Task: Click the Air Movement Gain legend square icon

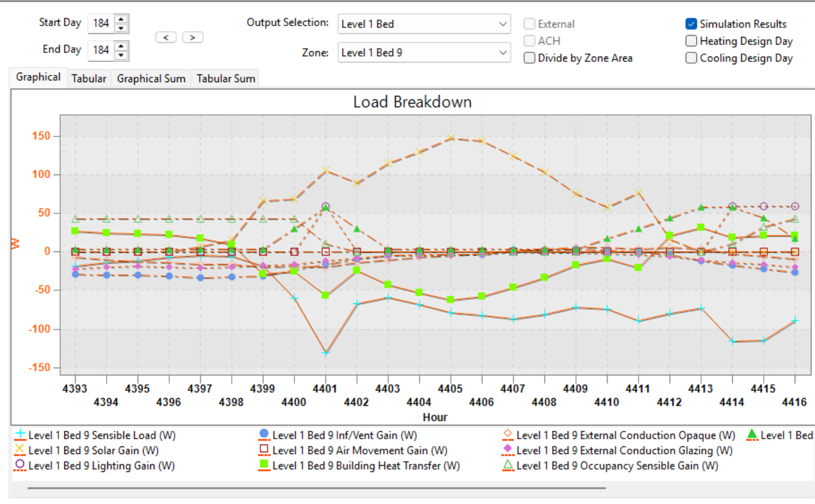Action: click(x=265, y=450)
